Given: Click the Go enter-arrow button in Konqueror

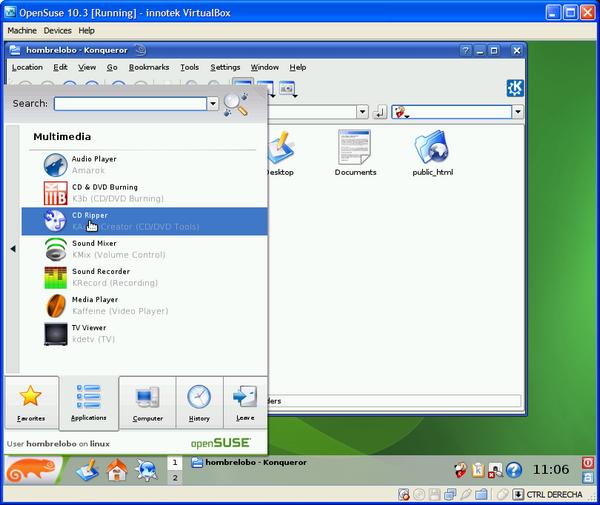Looking at the screenshot, I should 380,112.
